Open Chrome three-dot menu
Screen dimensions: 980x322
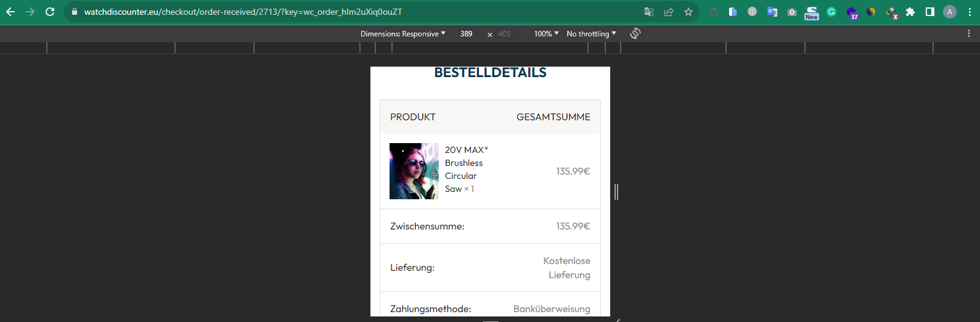click(970, 12)
